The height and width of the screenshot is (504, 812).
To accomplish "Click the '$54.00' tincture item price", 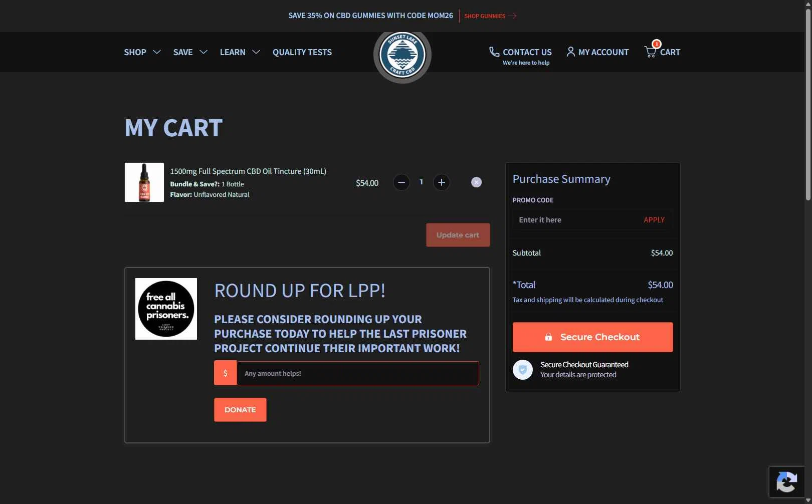I will [367, 183].
